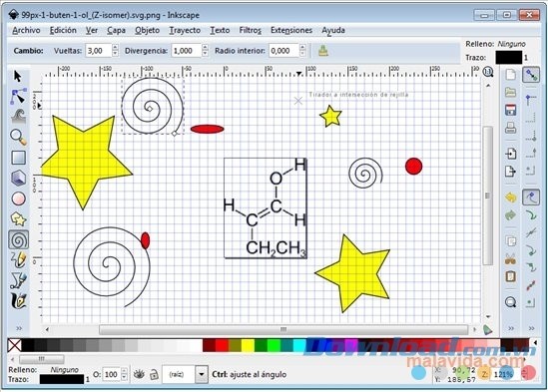This screenshot has height=392, width=548.
Task: Open the Archivo menu
Action: [x=26, y=30]
